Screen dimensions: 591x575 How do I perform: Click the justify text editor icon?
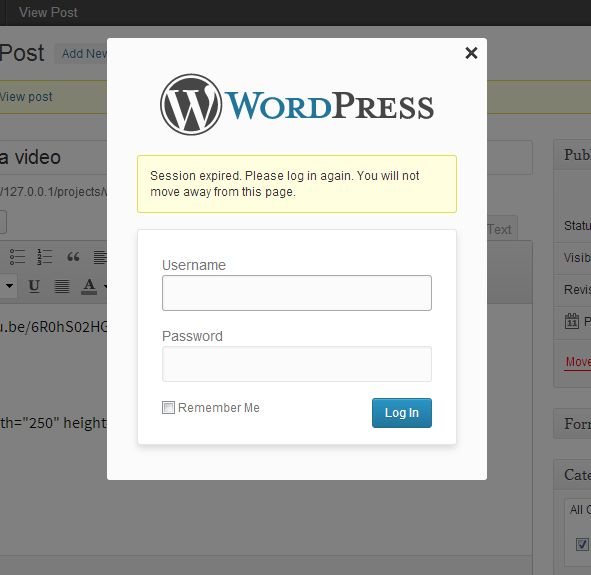pos(61,286)
